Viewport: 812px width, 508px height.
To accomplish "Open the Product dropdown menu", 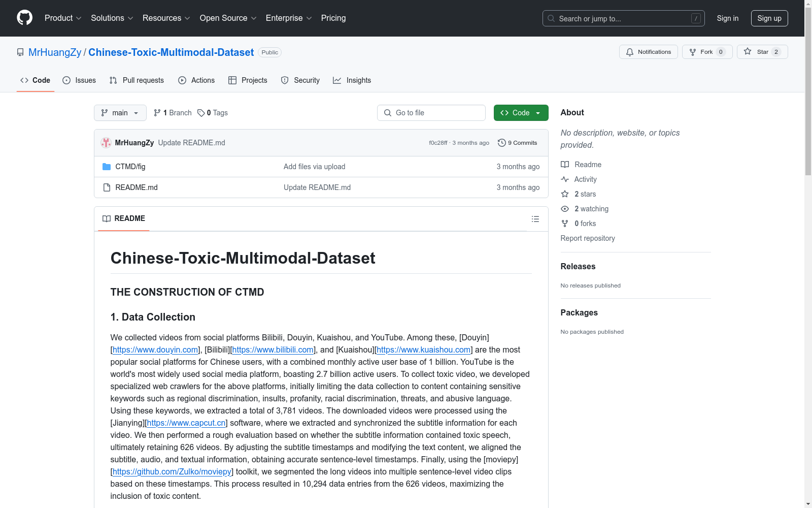I will pyautogui.click(x=63, y=18).
